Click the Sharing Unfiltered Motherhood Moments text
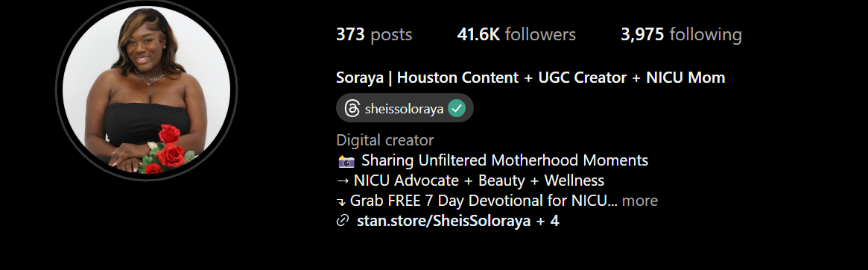Image resolution: width=868 pixels, height=270 pixels. (x=505, y=161)
